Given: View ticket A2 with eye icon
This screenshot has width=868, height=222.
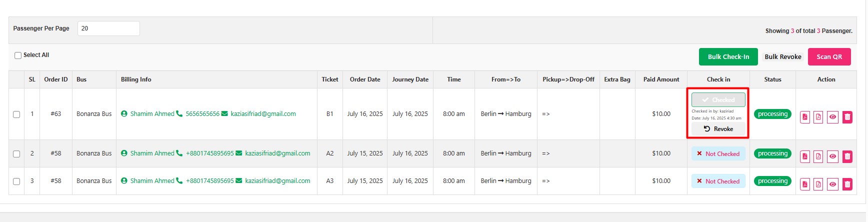Looking at the screenshot, I should 832,156.
